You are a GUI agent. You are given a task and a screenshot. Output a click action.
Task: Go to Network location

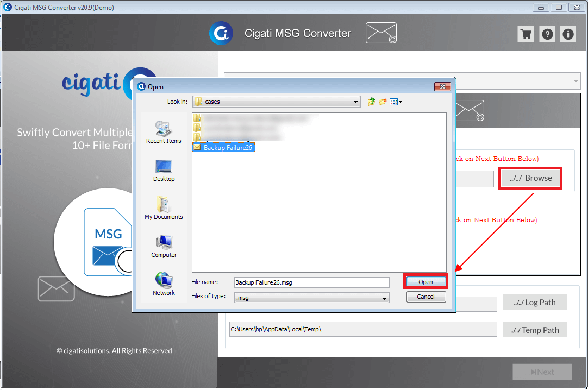click(x=164, y=284)
